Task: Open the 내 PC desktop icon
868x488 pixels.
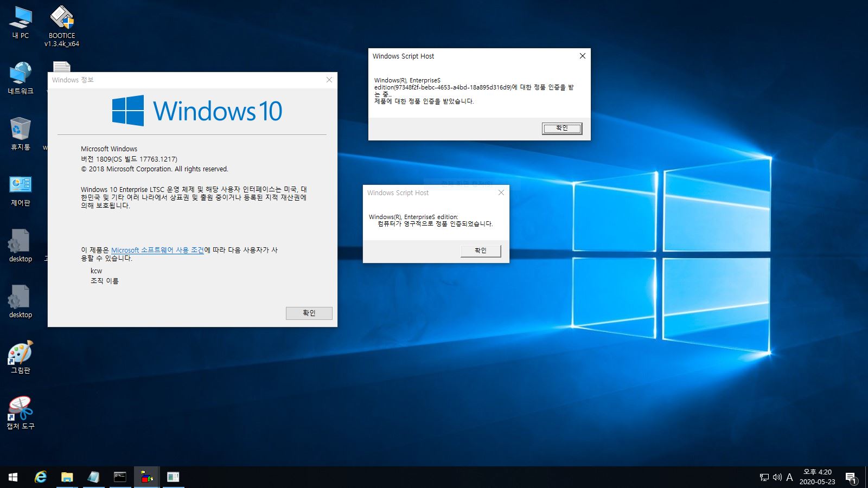Action: point(21,22)
